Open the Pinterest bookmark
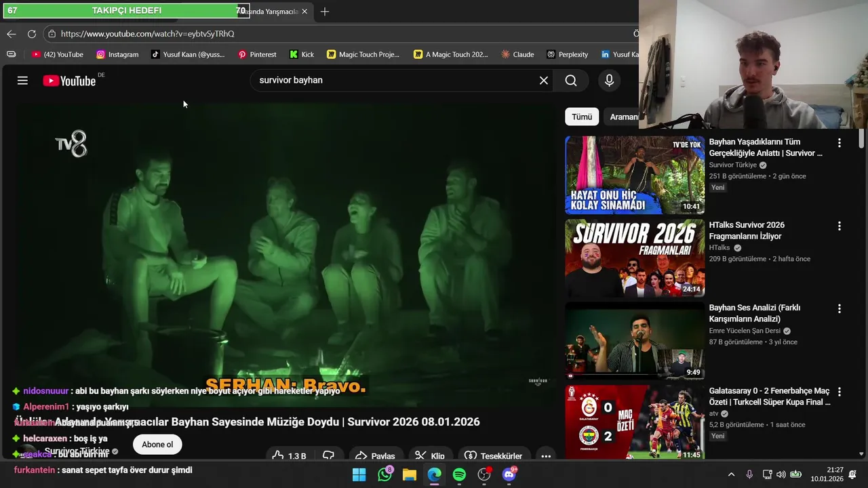 257,54
